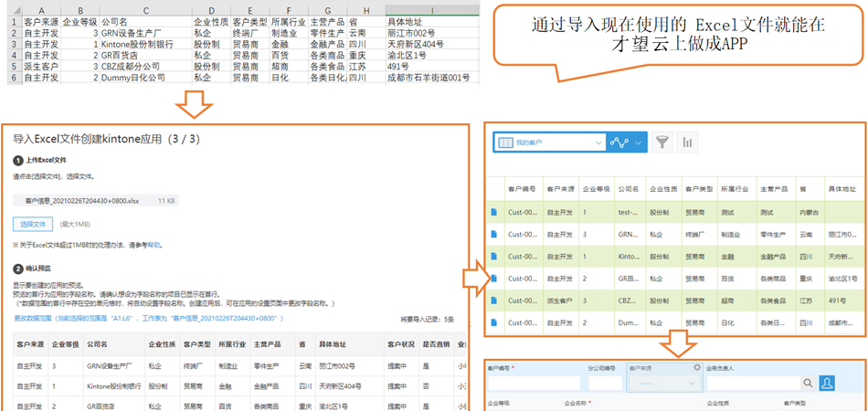Image resolution: width=868 pixels, height=411 pixels.
Task: Click '将要导入记录: 5条' text
Action: 428,319
